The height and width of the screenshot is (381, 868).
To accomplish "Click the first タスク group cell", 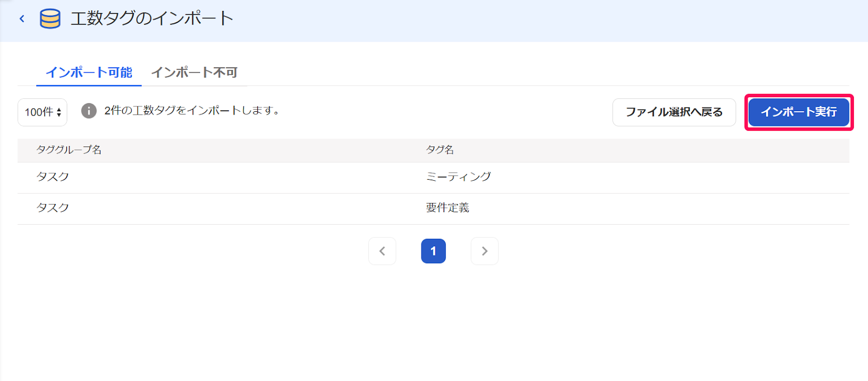I will [53, 176].
